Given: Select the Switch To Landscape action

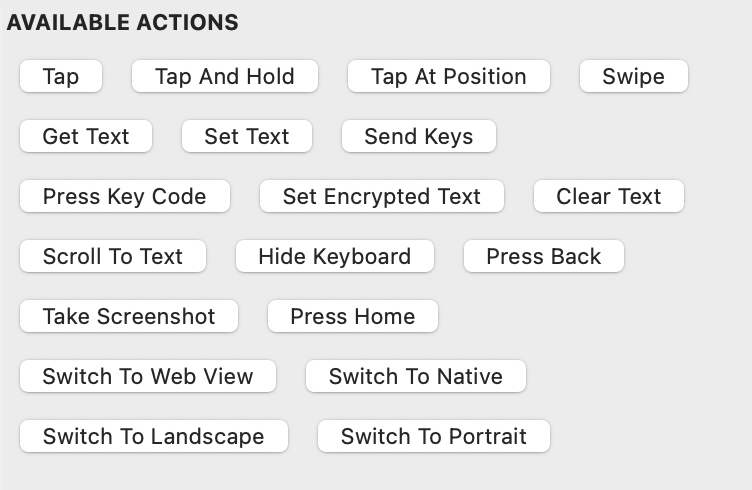Looking at the screenshot, I should (154, 437).
